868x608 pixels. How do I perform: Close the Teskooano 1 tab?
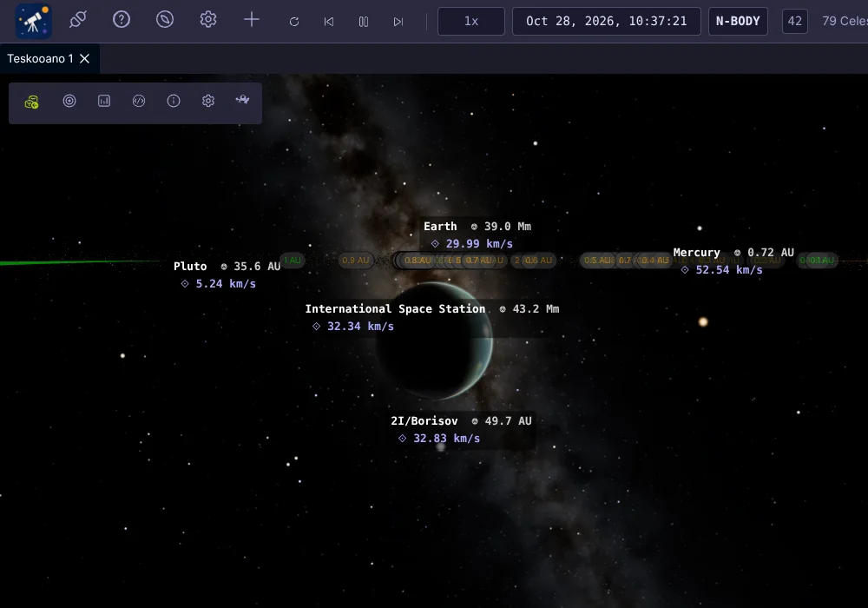pyautogui.click(x=85, y=59)
